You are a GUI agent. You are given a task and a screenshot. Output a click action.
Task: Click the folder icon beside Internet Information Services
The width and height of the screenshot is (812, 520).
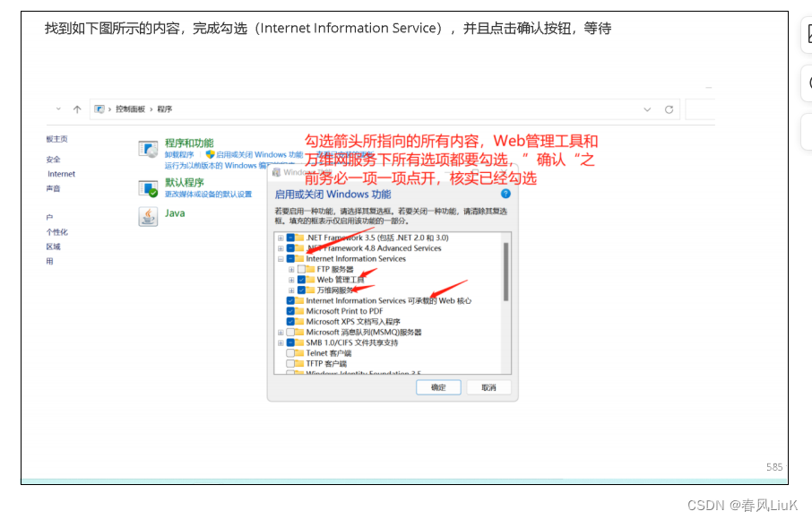299,258
